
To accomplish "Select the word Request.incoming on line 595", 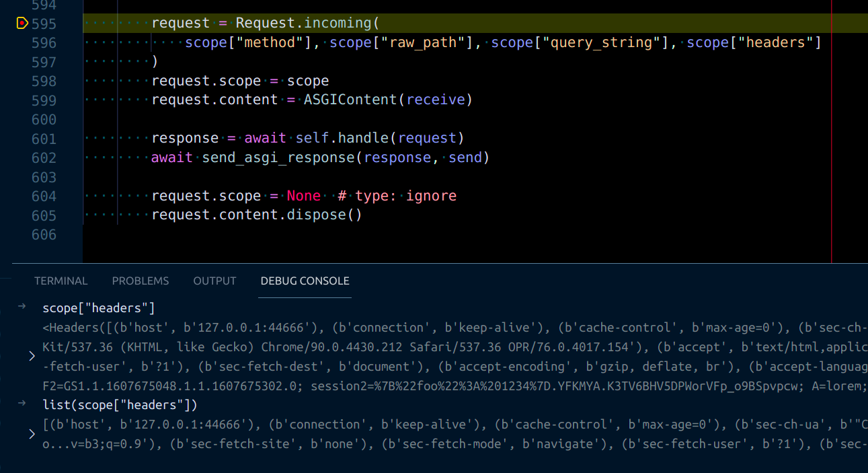I will pyautogui.click(x=303, y=22).
